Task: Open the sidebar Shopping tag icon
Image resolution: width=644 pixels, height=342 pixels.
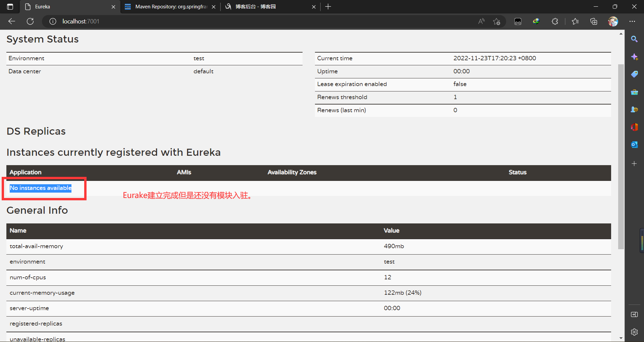Action: coord(634,74)
